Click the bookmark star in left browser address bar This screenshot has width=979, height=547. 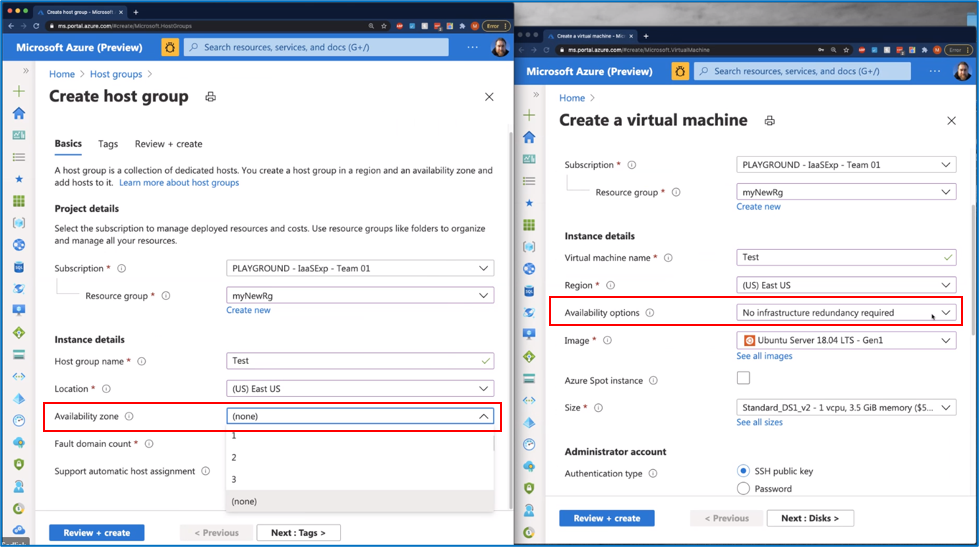[384, 26]
